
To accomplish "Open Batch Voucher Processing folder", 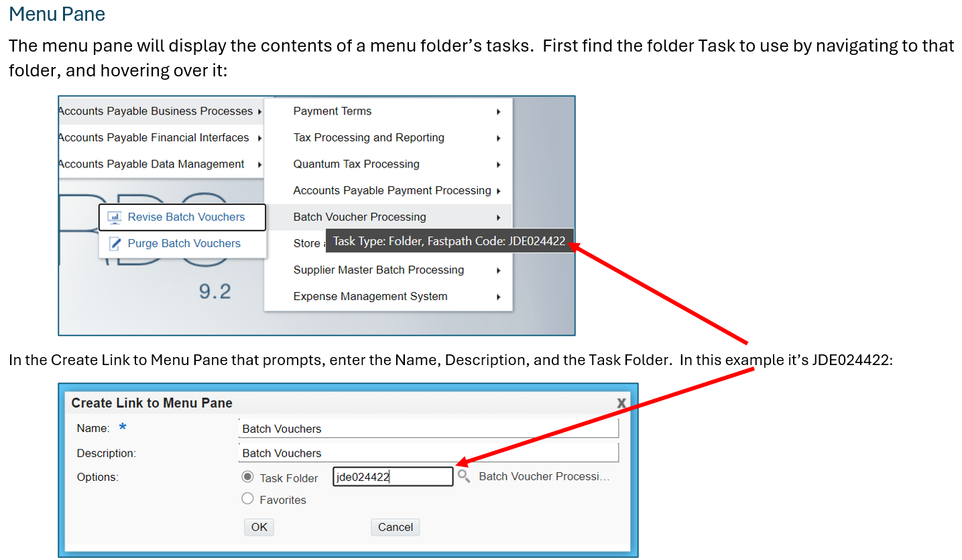I will coord(359,217).
